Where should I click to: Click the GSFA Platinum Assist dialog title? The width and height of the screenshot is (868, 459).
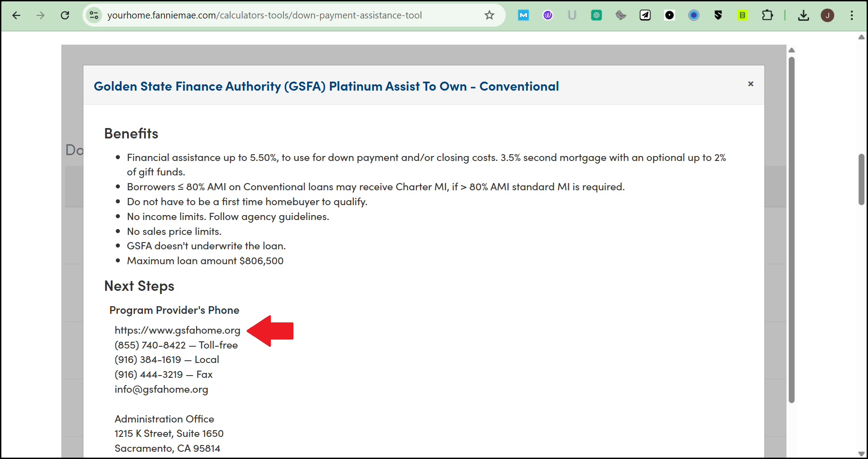tap(326, 86)
